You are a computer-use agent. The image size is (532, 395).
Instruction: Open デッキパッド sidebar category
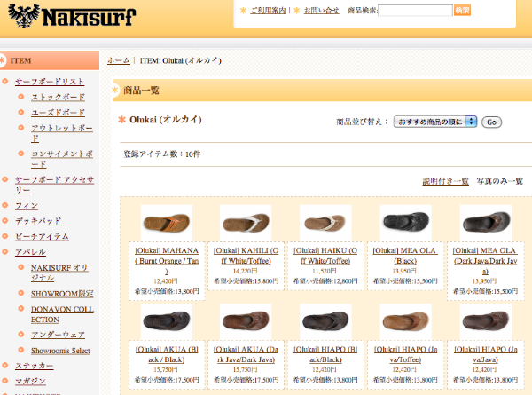click(38, 221)
